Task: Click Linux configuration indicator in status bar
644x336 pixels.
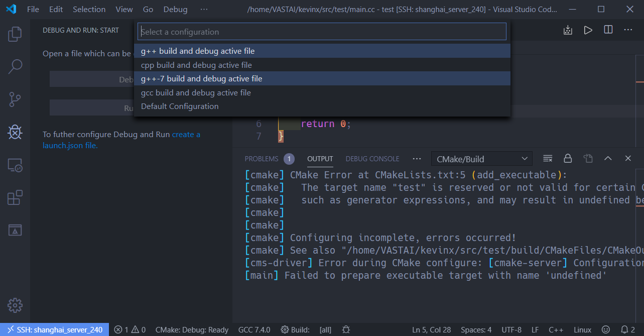Action: 583,330
